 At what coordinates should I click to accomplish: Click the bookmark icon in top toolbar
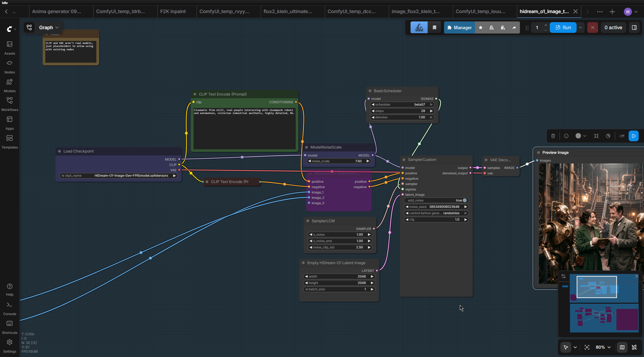[434, 27]
